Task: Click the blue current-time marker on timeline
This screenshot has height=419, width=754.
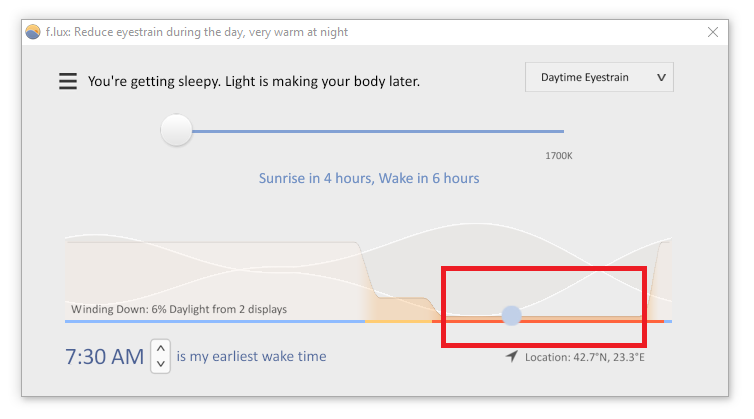Action: [x=511, y=316]
